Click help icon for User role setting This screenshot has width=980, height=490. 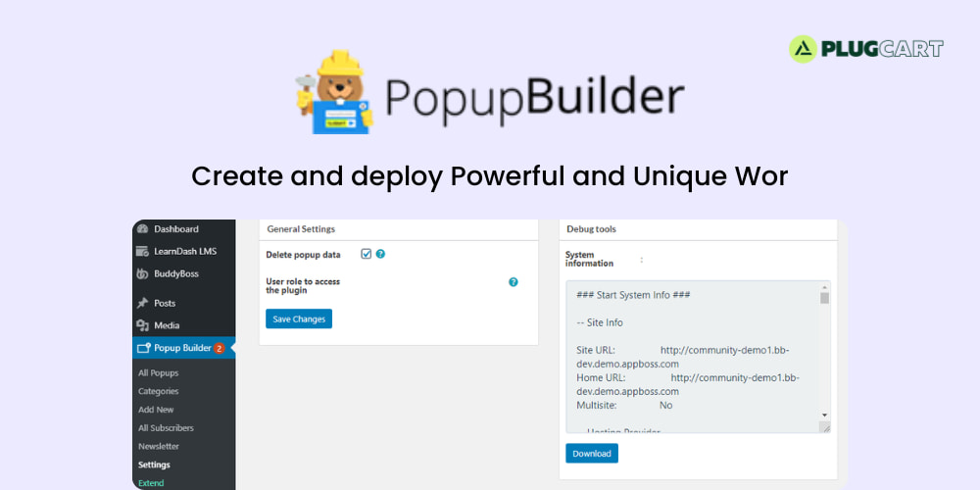[513, 282]
